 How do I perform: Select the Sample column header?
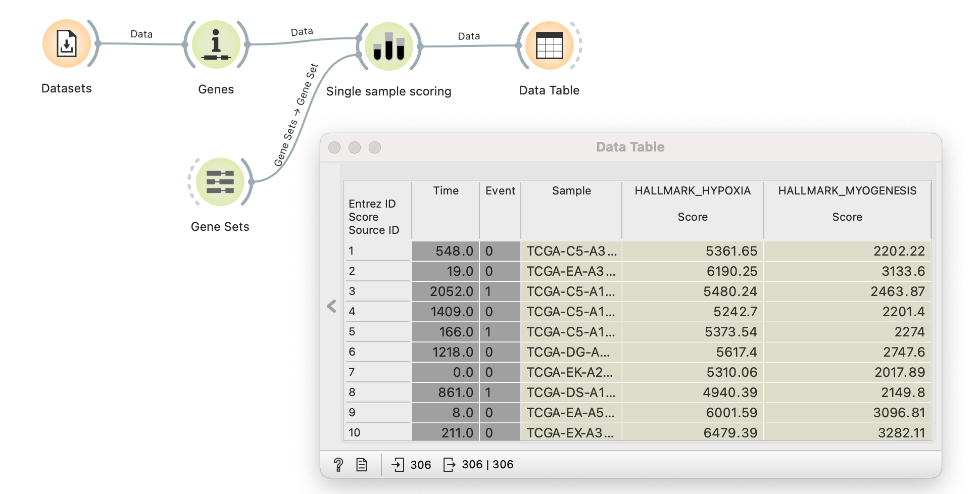pyautogui.click(x=571, y=191)
